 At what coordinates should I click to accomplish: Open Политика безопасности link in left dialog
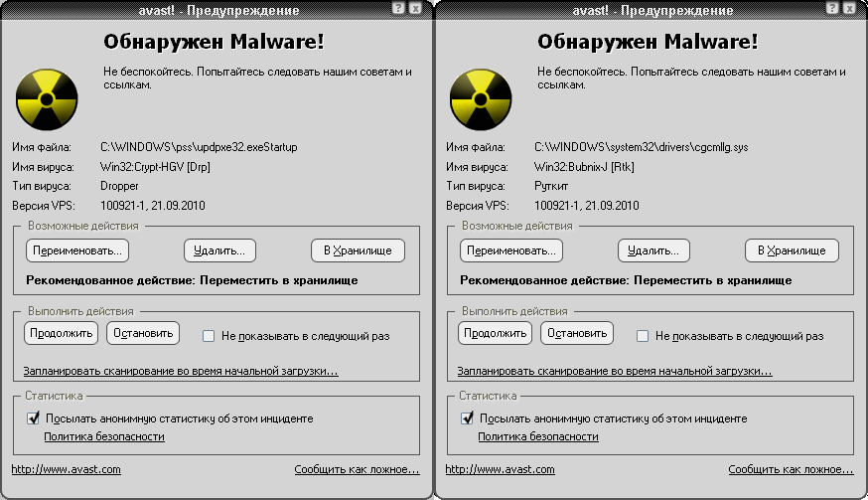(104, 436)
